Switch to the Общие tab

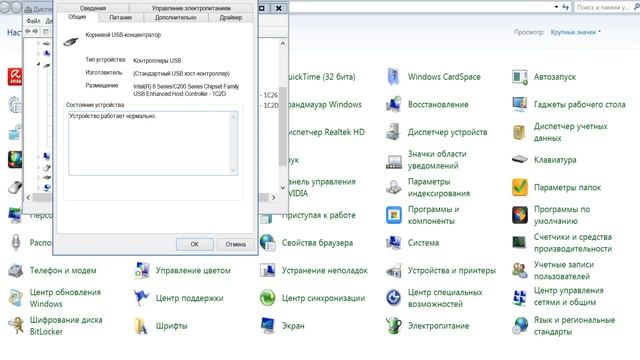point(77,17)
